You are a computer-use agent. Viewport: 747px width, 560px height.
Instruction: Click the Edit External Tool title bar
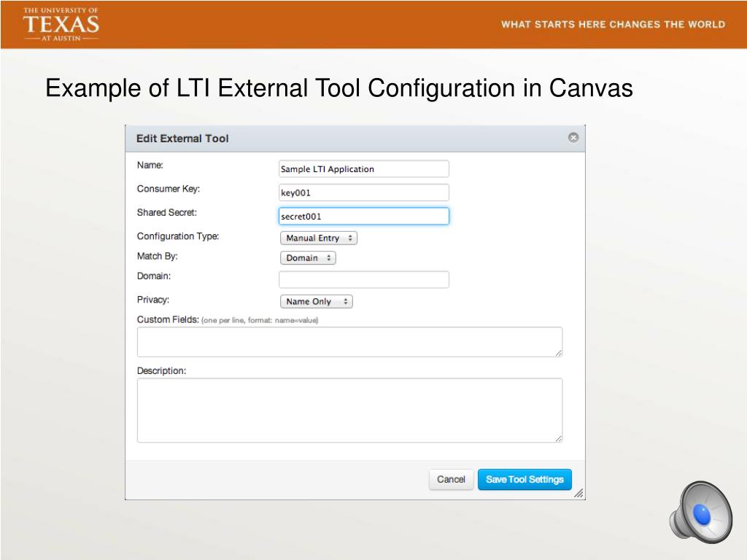(x=292, y=138)
